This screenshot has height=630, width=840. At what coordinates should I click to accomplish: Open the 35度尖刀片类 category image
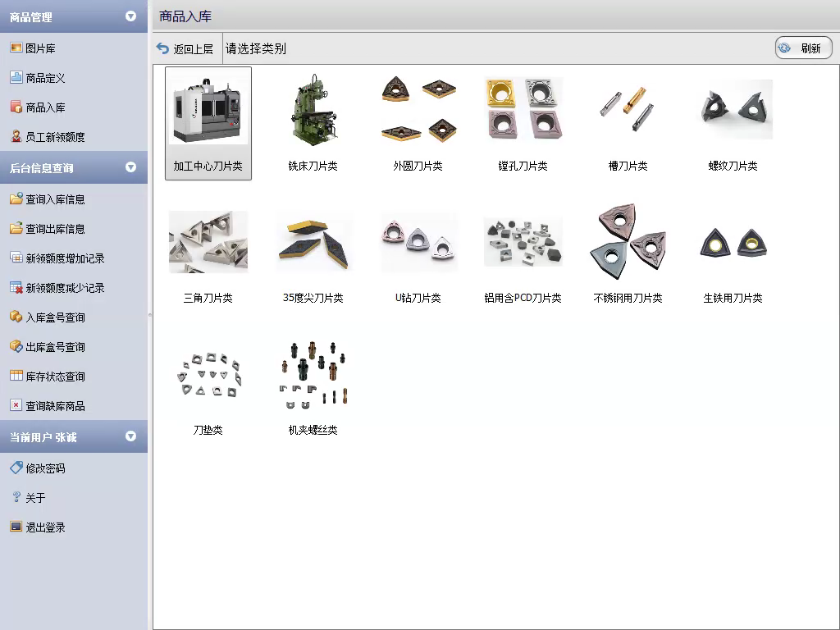(x=313, y=242)
